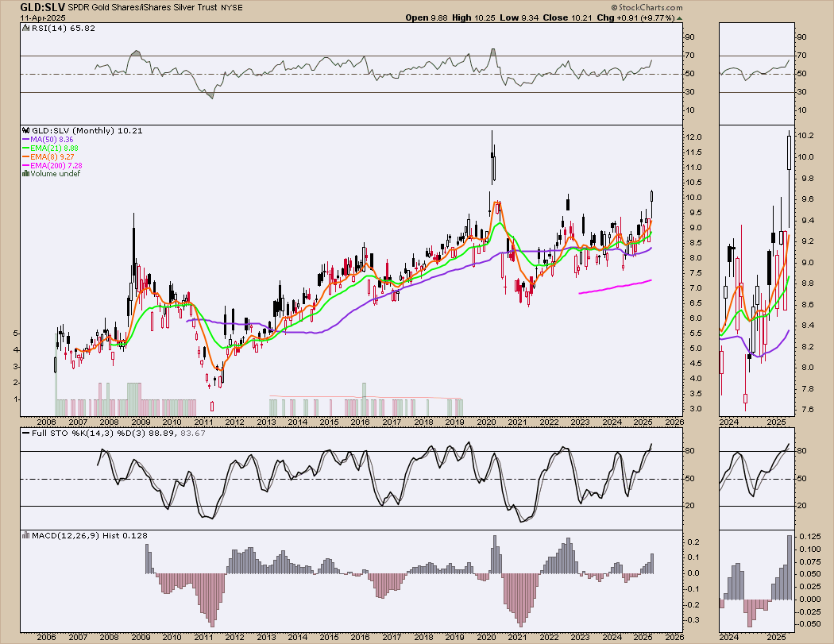Select the green EMA(21) legend line
The image size is (834, 644).
[25, 148]
